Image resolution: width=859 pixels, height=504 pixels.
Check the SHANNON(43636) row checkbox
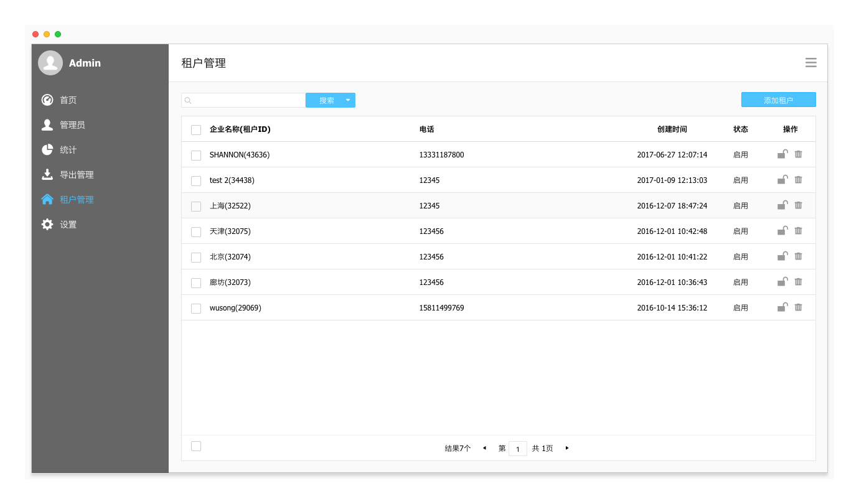coord(196,156)
